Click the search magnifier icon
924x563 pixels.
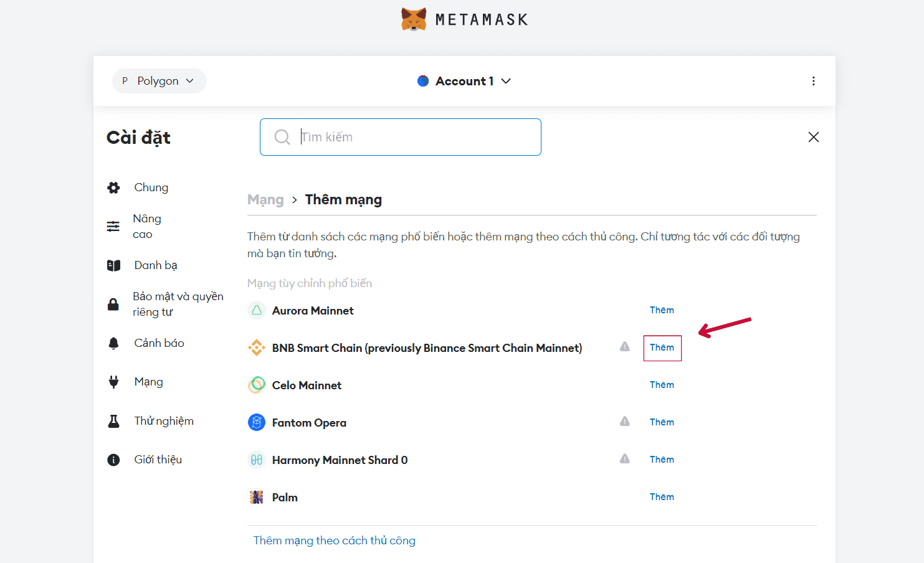[282, 137]
